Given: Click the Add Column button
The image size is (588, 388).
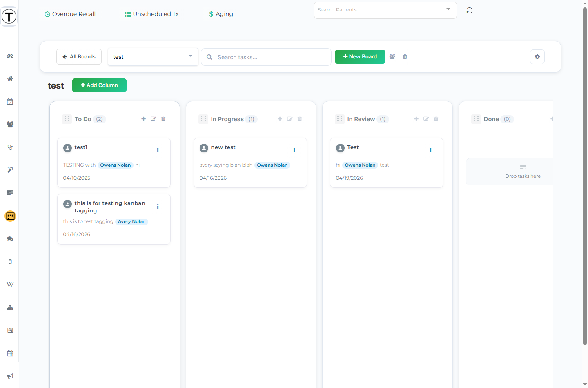Looking at the screenshot, I should (99, 85).
